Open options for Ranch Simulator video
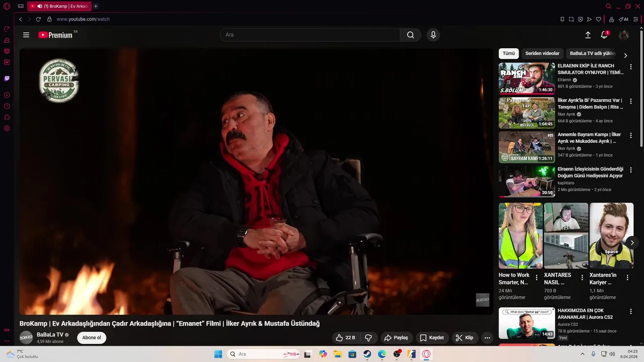644x362 pixels. (x=630, y=66)
